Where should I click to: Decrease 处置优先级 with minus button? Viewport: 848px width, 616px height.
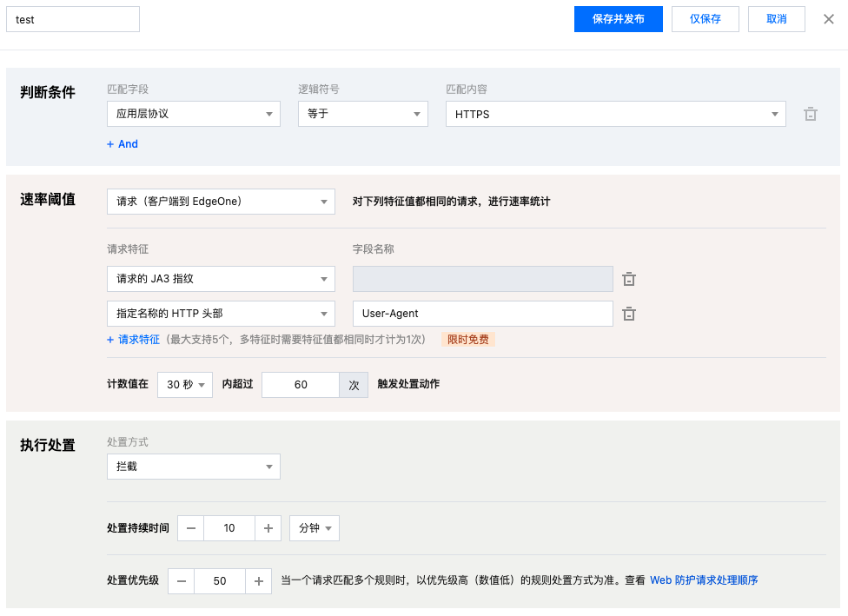point(181,580)
